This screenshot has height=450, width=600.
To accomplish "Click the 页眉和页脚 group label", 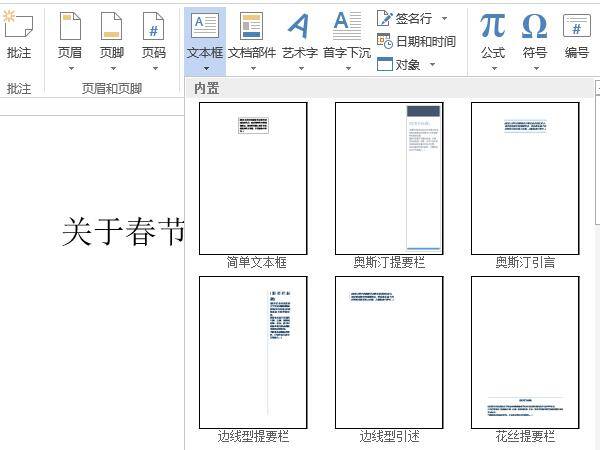I will 112,89.
